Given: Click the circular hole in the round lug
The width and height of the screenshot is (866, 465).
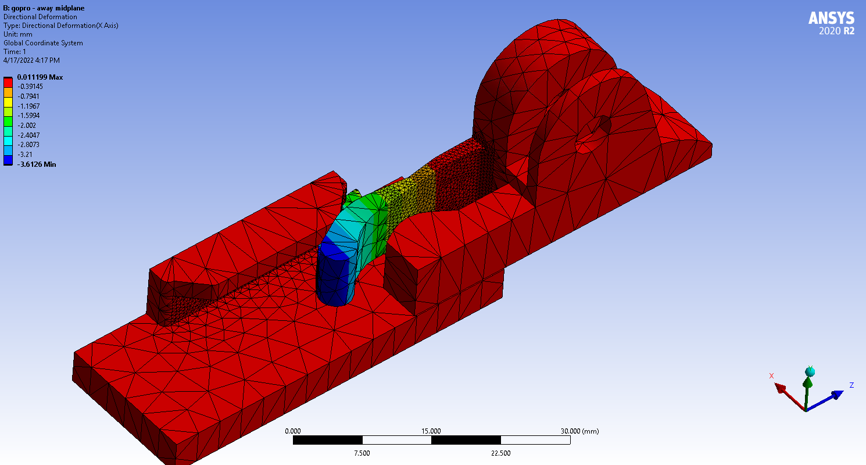Looking at the screenshot, I should pos(594,135).
